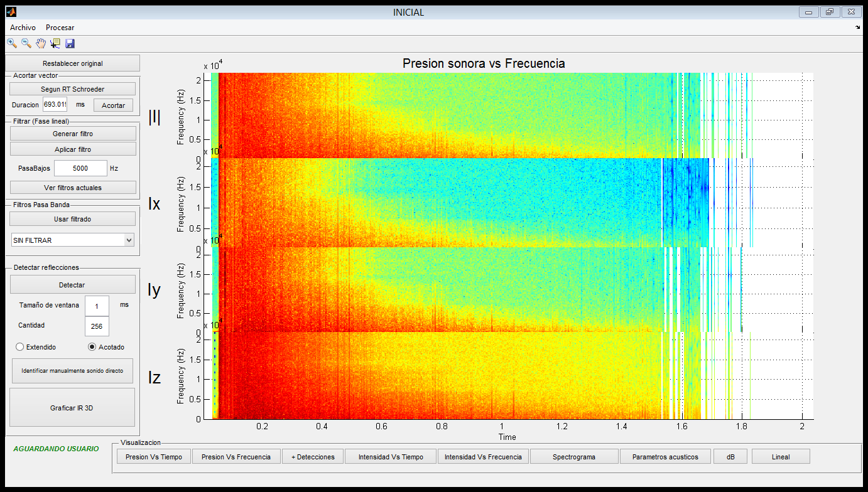868x492 pixels.
Task: Click Presion Vs Tiempo button
Action: click(x=154, y=457)
